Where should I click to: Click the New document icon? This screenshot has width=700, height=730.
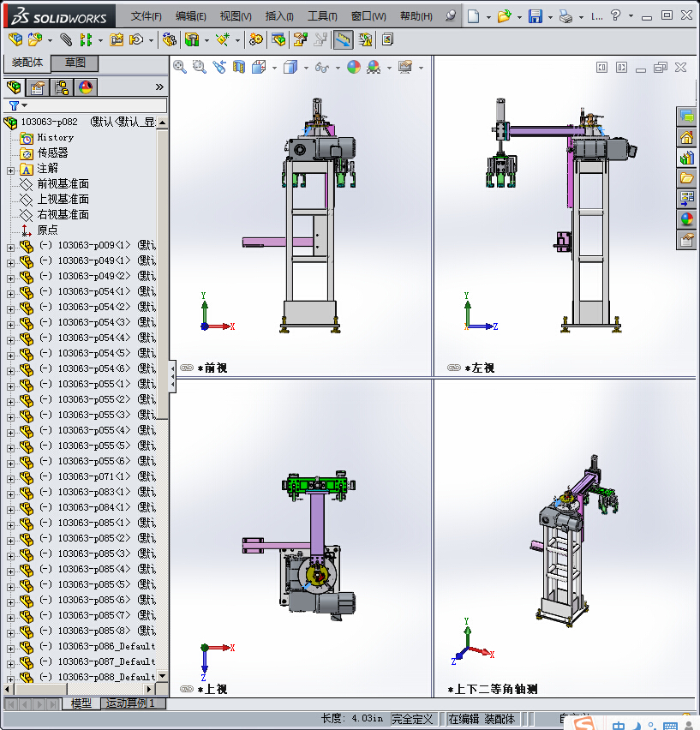tap(473, 16)
